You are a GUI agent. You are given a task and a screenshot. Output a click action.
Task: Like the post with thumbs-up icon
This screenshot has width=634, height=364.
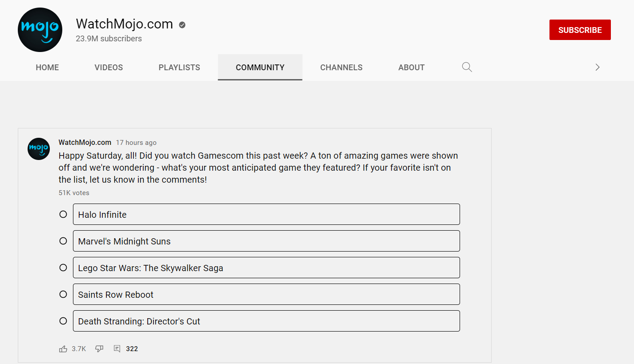click(63, 349)
